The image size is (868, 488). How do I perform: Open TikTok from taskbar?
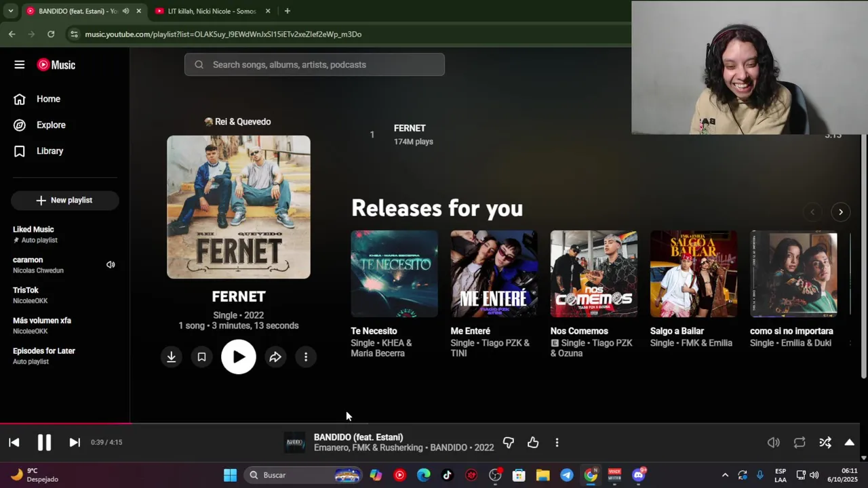(x=448, y=475)
